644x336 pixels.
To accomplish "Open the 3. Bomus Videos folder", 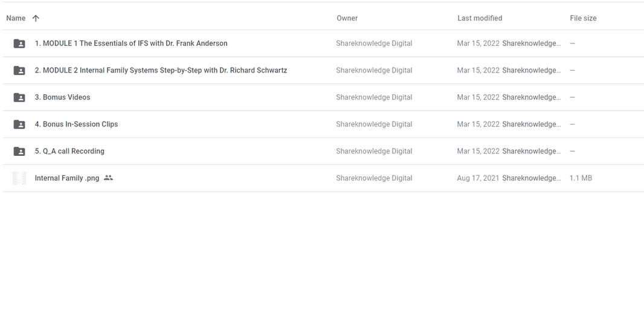I will (x=62, y=97).
